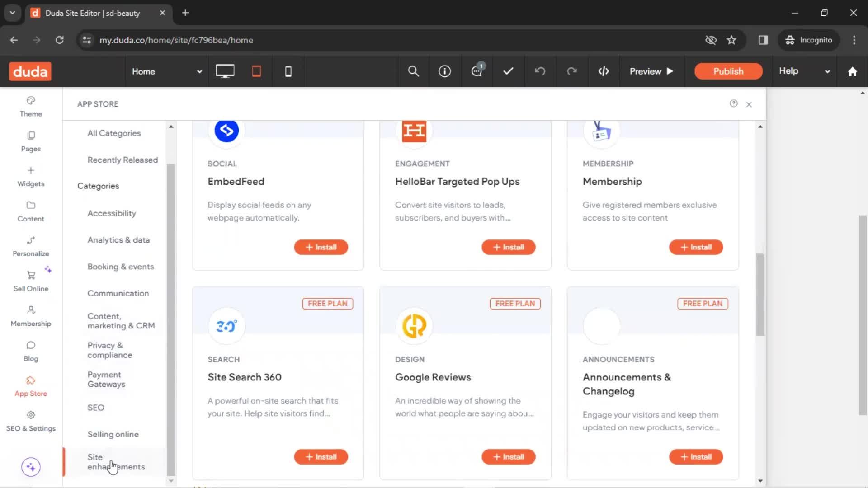Open SEO & Settings panel
The width and height of the screenshot is (868, 488).
pyautogui.click(x=31, y=421)
